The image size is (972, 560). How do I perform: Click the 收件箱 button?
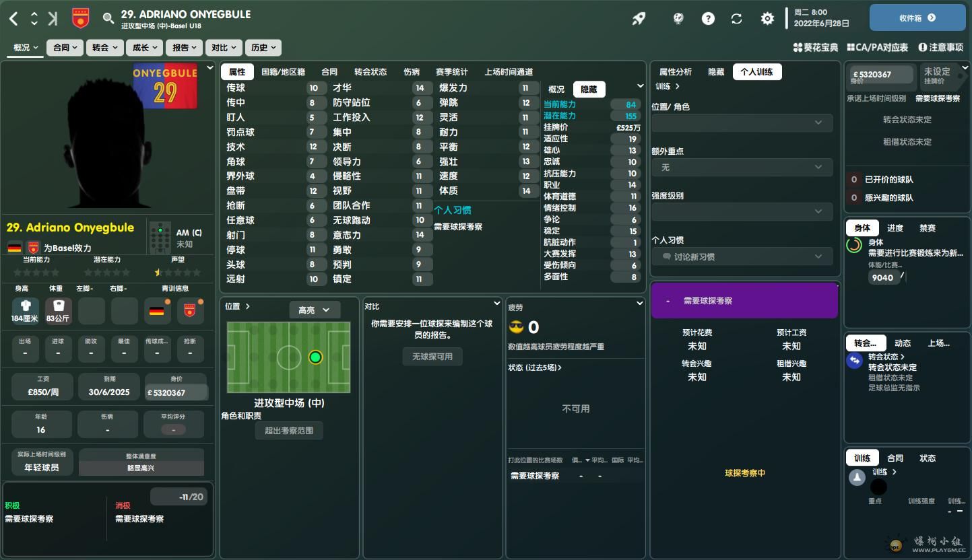point(917,18)
